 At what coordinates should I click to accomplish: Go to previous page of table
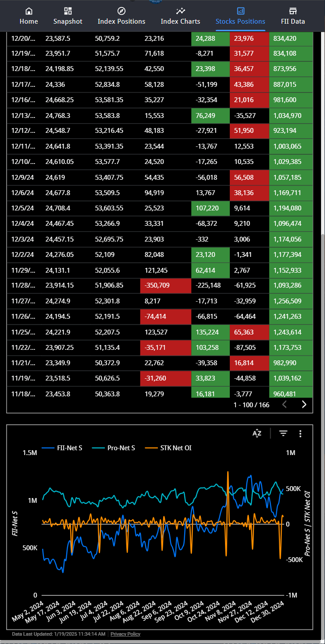point(284,404)
